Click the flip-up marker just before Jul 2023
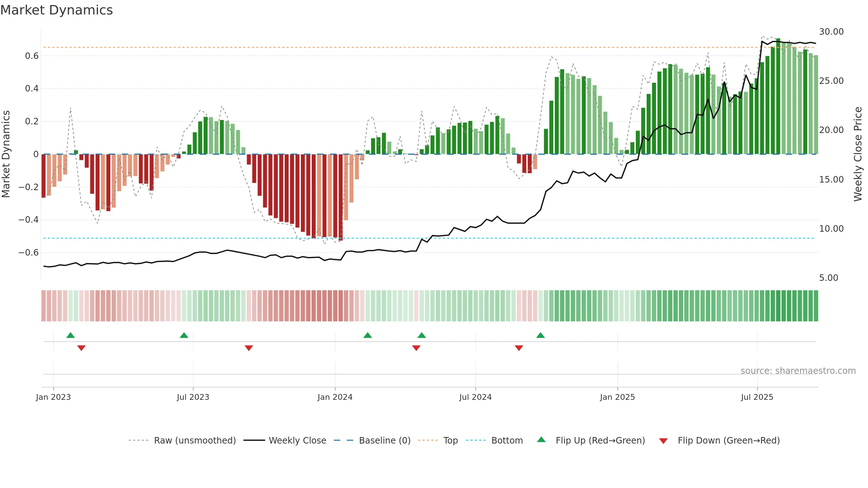This screenshot has width=868, height=488. 184,335
